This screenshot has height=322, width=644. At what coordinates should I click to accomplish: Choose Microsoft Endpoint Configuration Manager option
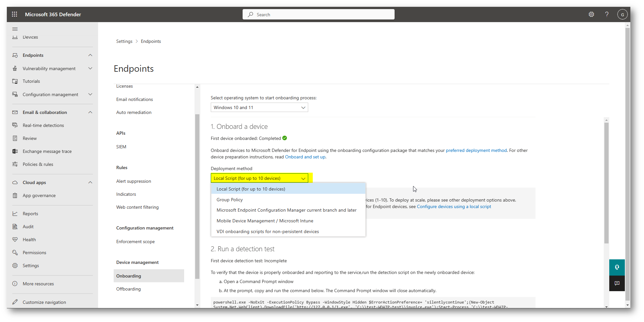tap(288, 210)
